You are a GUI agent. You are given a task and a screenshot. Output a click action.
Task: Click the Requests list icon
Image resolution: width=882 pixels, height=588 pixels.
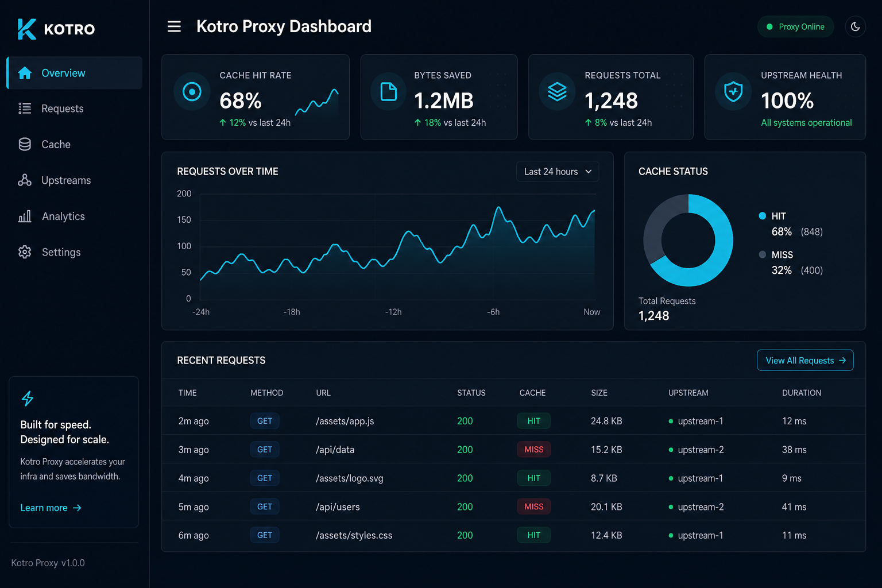(x=25, y=109)
